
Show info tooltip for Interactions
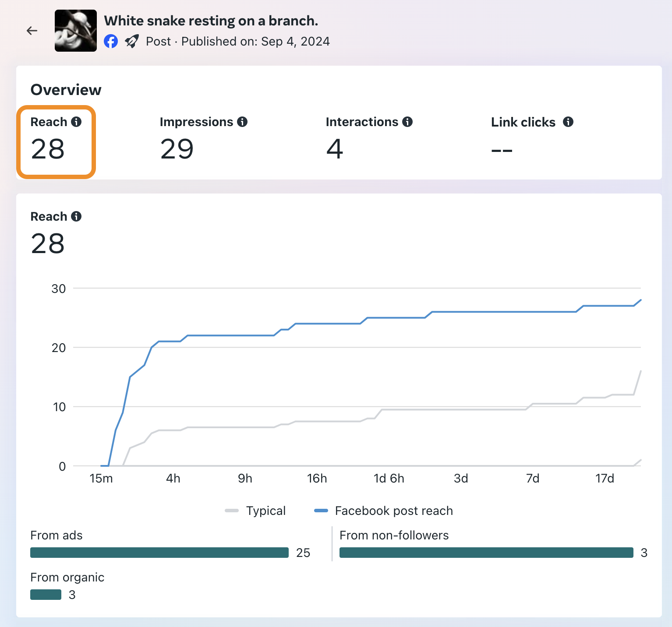(x=407, y=122)
